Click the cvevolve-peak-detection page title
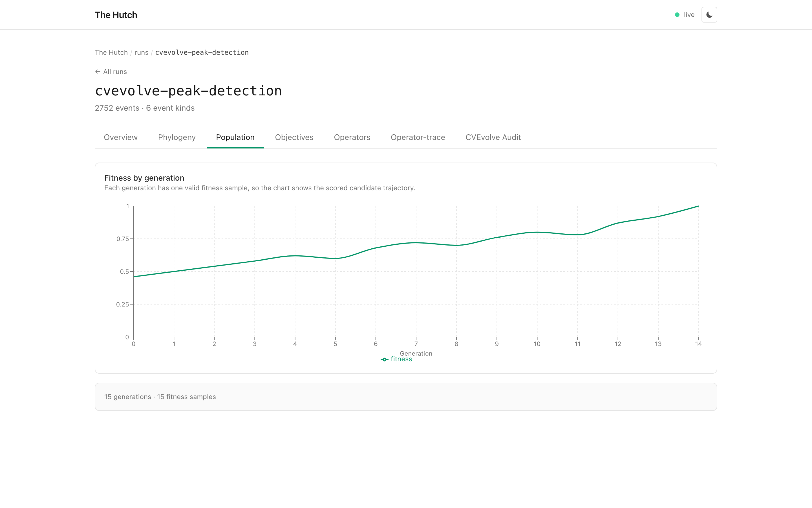812x508 pixels. click(188, 91)
